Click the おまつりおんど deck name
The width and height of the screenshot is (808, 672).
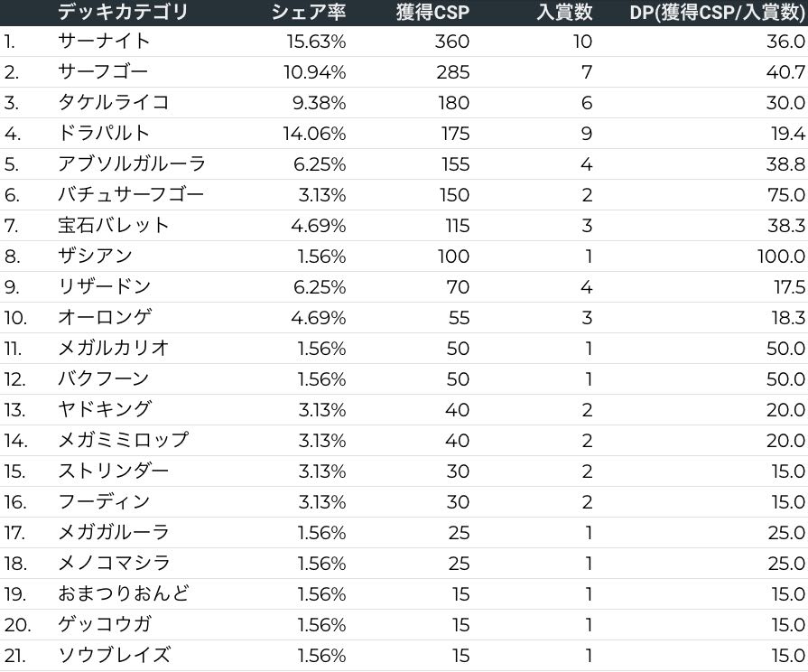pyautogui.click(x=123, y=594)
